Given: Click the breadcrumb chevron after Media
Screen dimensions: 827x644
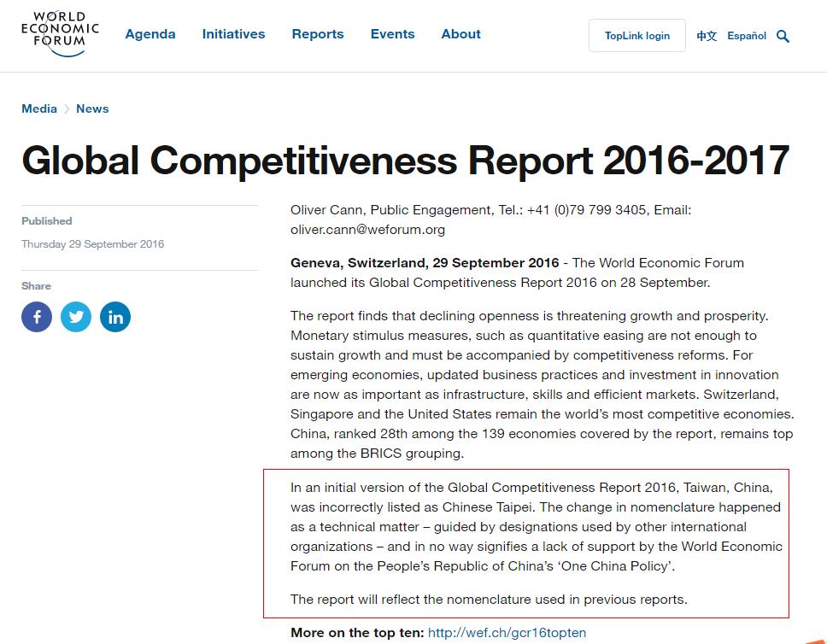Looking at the screenshot, I should (67, 109).
